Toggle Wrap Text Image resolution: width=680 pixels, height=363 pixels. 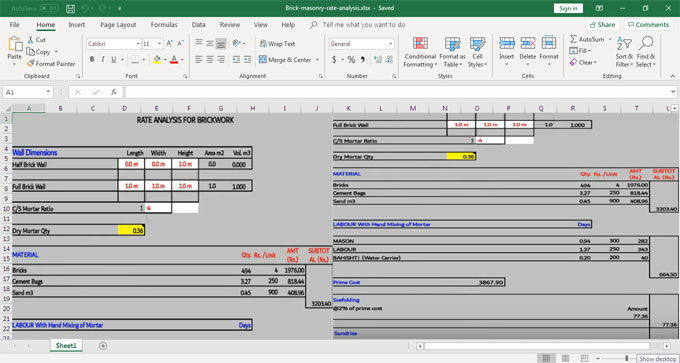point(277,44)
